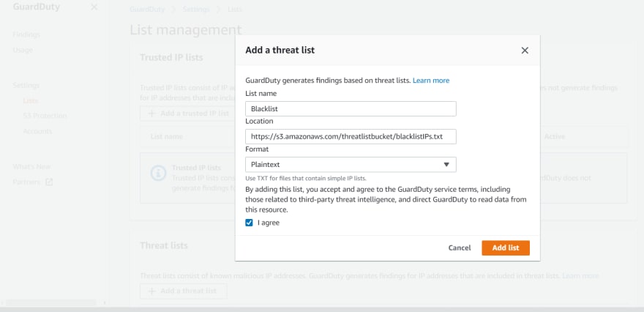The image size is (644, 312).
Task: Uncheck the I agree checkbox
Action: click(249, 223)
